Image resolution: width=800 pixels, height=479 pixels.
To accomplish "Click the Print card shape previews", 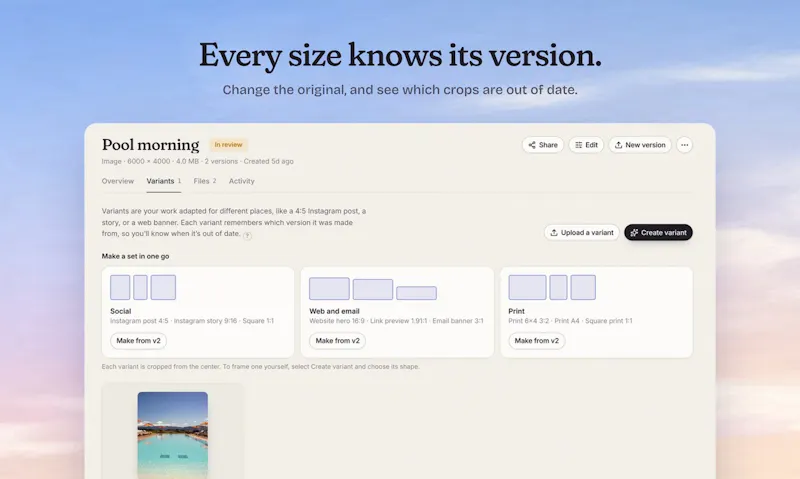I will coord(552,287).
